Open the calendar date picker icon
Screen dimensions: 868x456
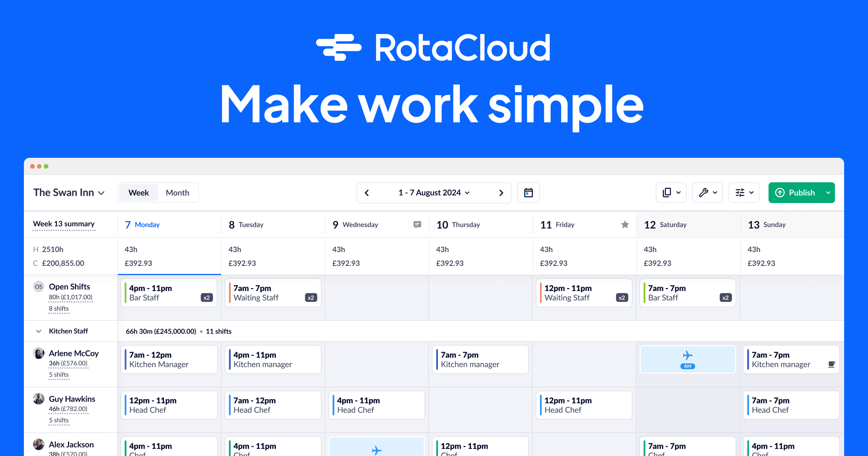pyautogui.click(x=528, y=193)
